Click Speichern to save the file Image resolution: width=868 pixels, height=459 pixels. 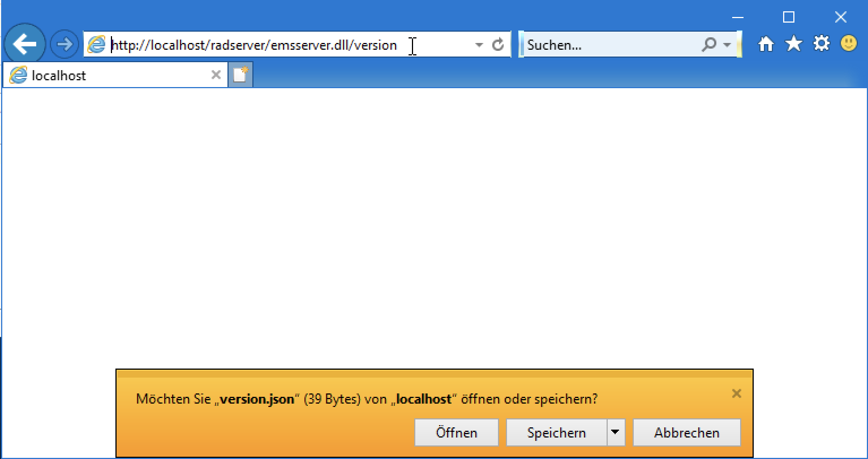tap(557, 432)
